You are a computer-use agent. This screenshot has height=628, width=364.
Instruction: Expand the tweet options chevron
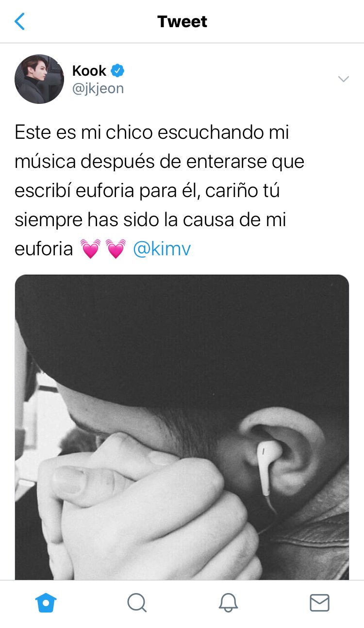[344, 79]
